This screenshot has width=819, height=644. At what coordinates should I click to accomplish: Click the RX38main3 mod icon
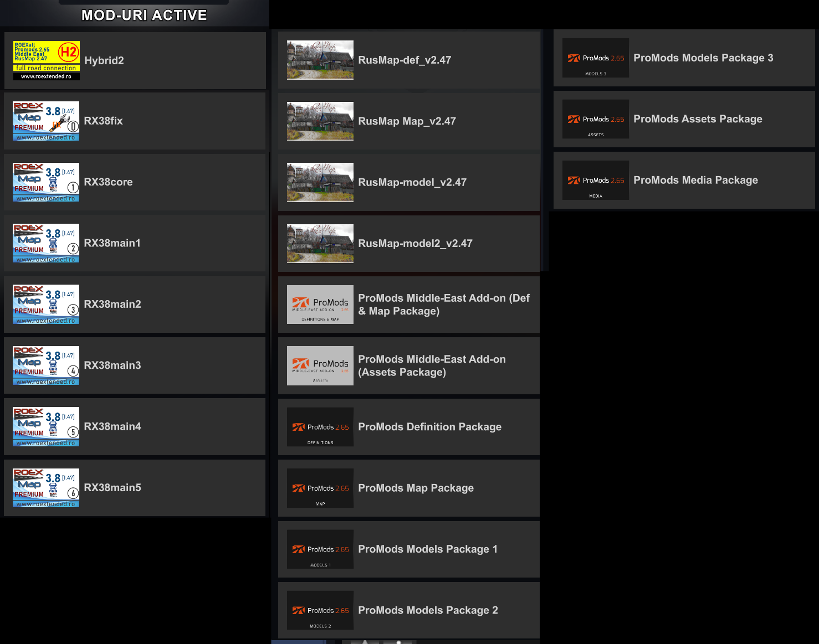tap(46, 365)
